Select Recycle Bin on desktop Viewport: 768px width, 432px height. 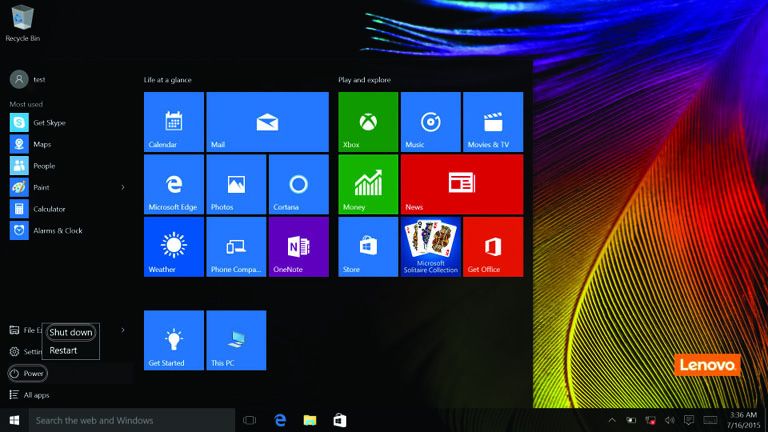click(x=22, y=23)
